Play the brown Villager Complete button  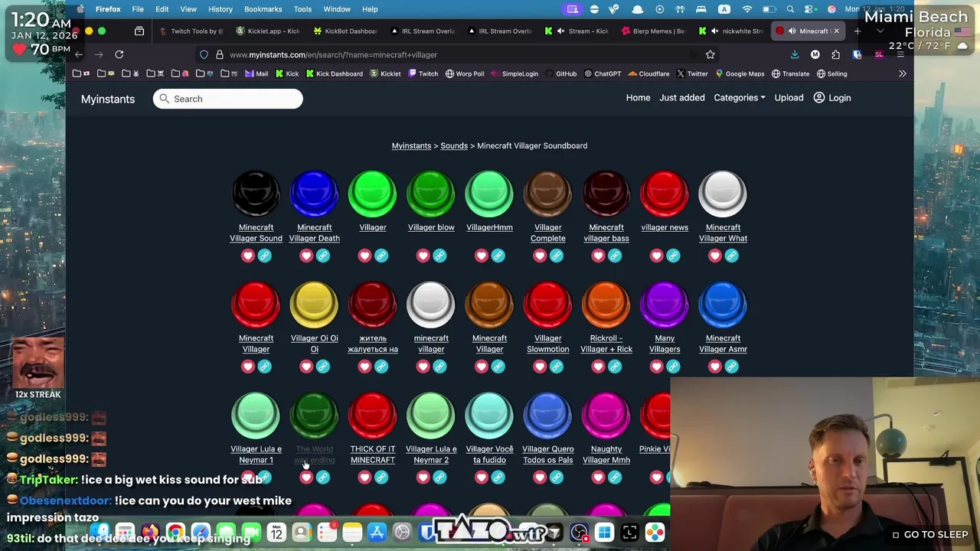pos(548,194)
